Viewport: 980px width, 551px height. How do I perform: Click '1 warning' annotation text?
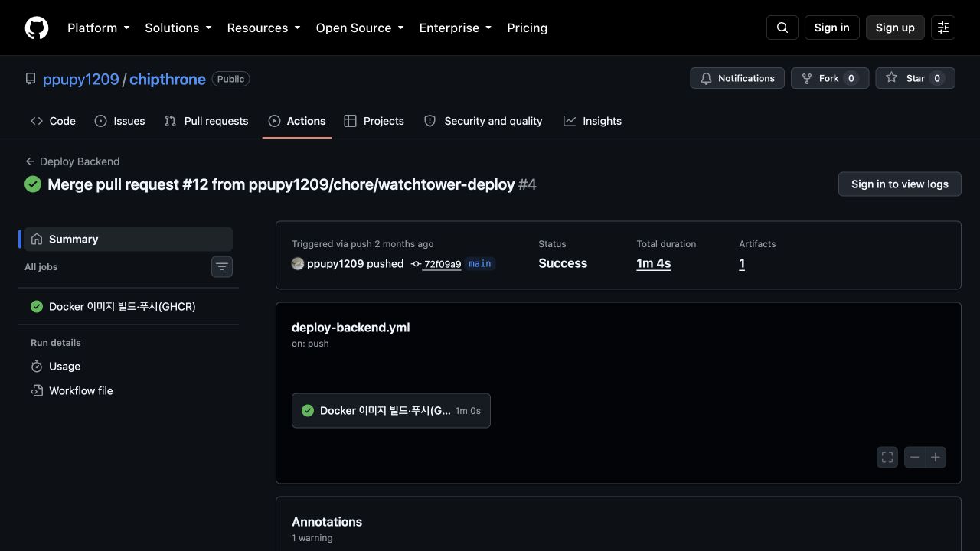click(312, 538)
